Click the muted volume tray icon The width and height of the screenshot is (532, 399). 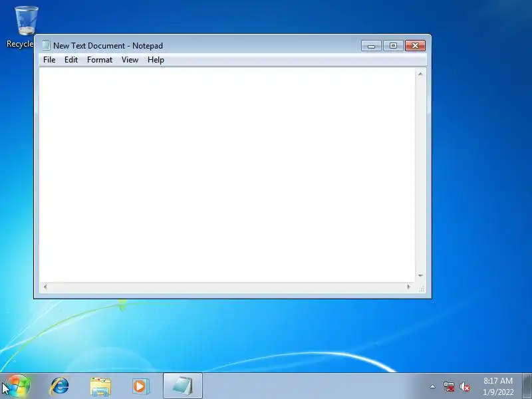click(465, 386)
